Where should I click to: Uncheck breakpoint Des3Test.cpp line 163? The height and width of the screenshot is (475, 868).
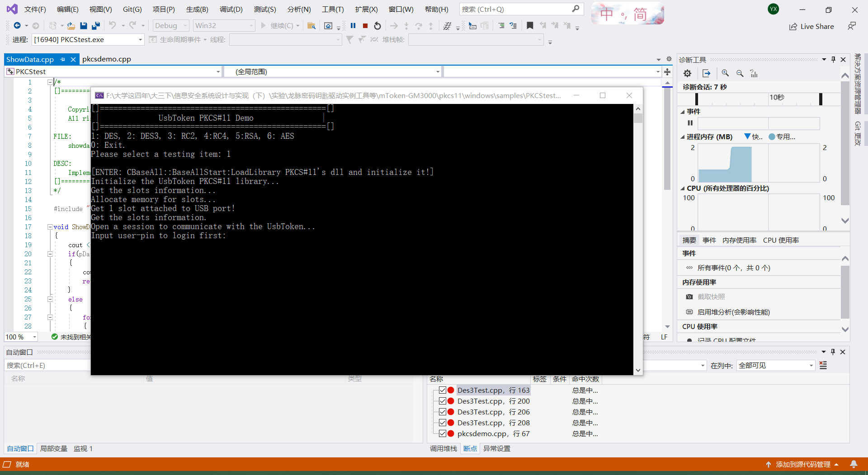click(443, 390)
